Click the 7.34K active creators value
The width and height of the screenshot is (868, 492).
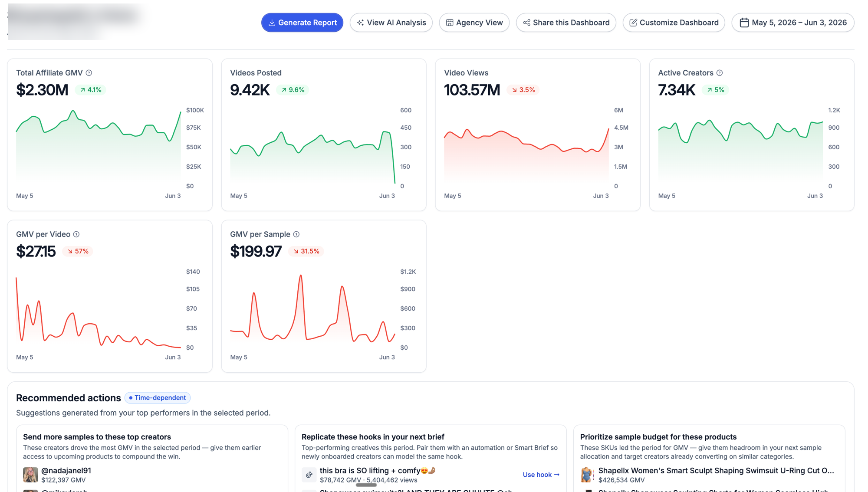tap(677, 90)
